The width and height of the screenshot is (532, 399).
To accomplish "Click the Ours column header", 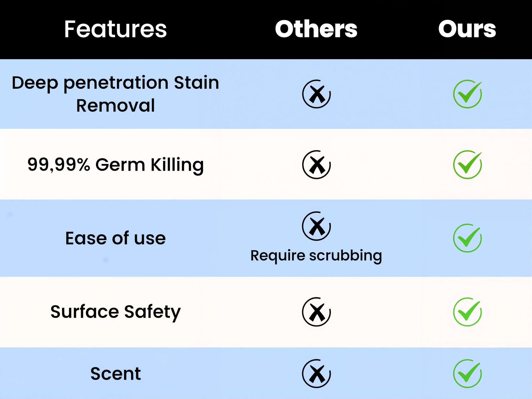I will (467, 29).
